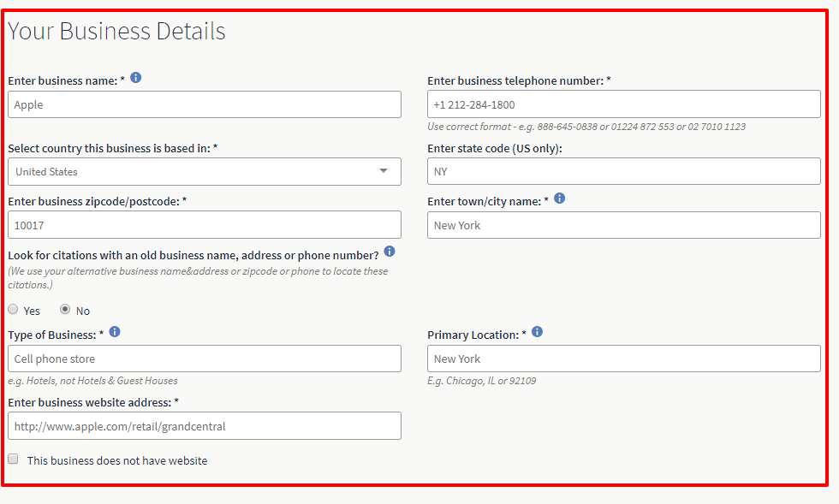Click the Primary Location input field
Viewport: 839px width, 504px height.
624,359
